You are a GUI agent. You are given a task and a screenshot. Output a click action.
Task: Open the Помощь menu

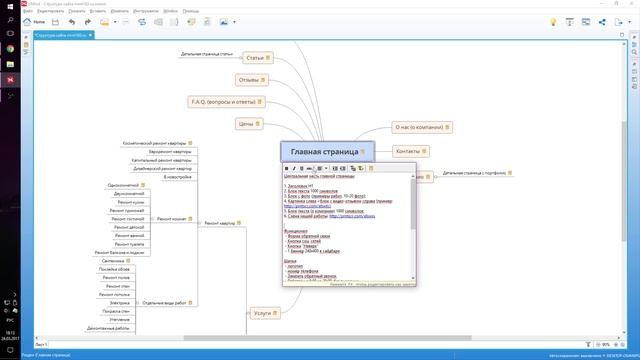point(191,11)
